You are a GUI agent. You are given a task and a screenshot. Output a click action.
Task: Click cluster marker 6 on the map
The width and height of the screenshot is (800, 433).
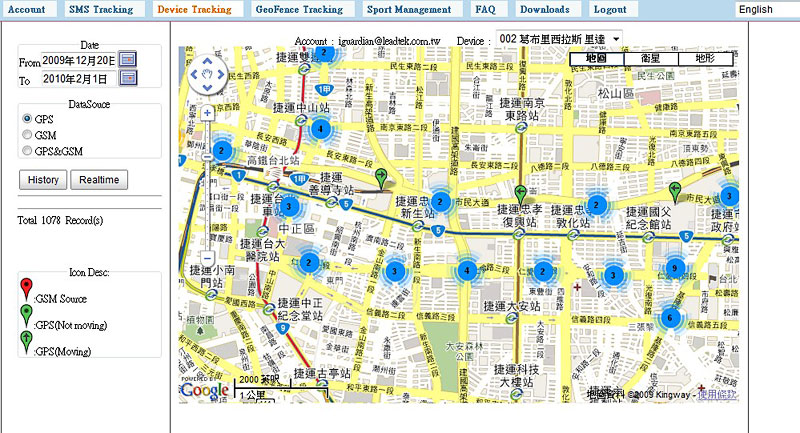pyautogui.click(x=670, y=318)
